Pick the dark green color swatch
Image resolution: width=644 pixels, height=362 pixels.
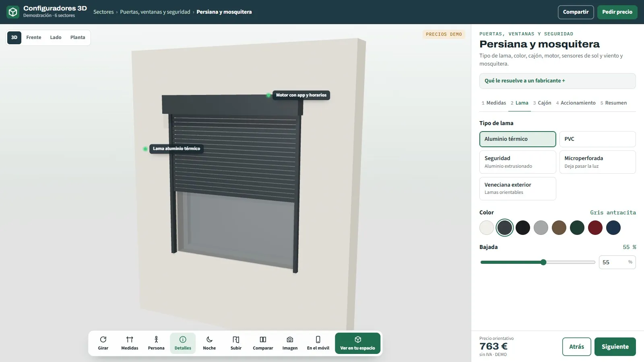coord(577,228)
